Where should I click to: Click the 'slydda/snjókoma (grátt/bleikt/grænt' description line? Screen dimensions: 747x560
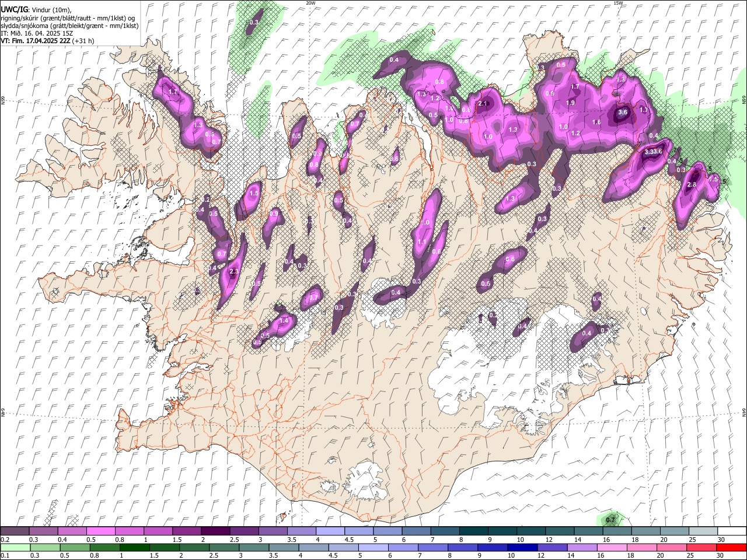pos(69,26)
